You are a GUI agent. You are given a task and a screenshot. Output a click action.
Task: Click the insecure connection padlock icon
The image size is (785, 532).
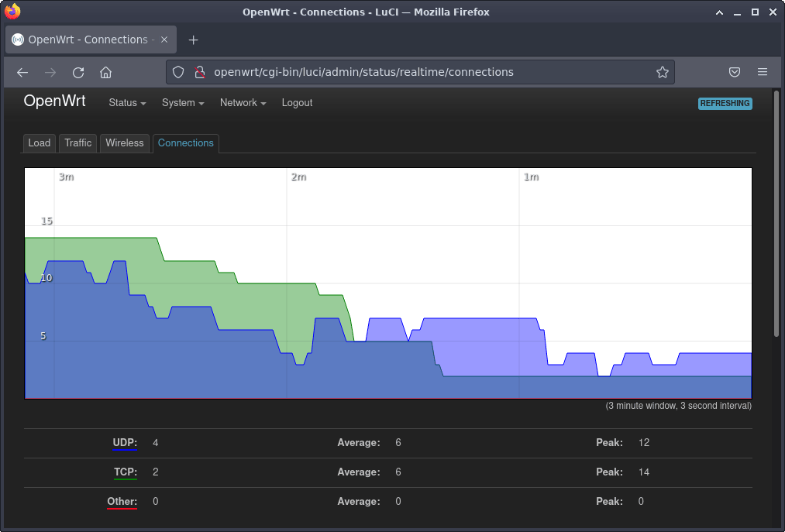coord(199,72)
